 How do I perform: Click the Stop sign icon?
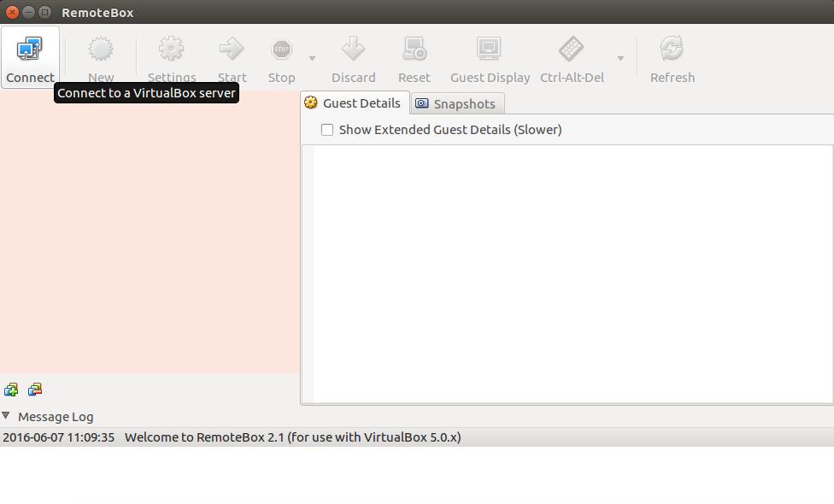[281, 49]
